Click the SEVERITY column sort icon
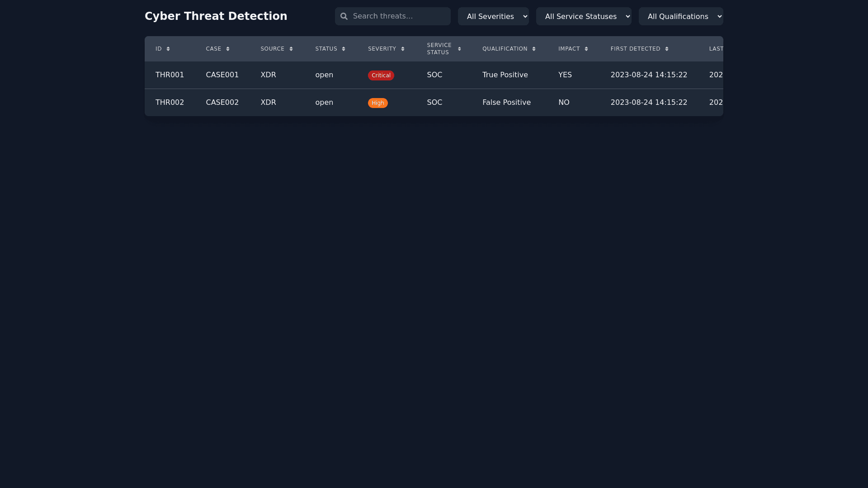Screen dimensions: 868x488 (403, 49)
